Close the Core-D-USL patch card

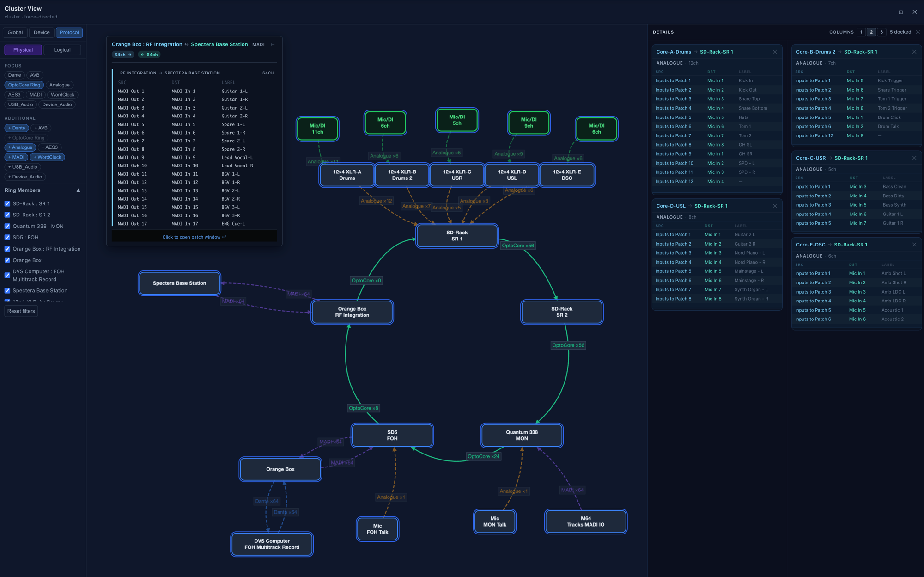pos(775,206)
